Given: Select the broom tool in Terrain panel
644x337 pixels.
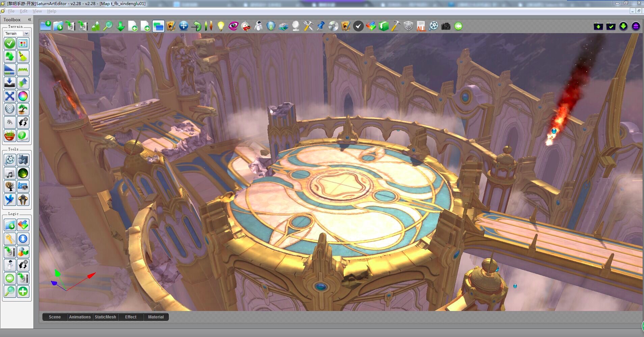Looking at the screenshot, I should tap(23, 57).
